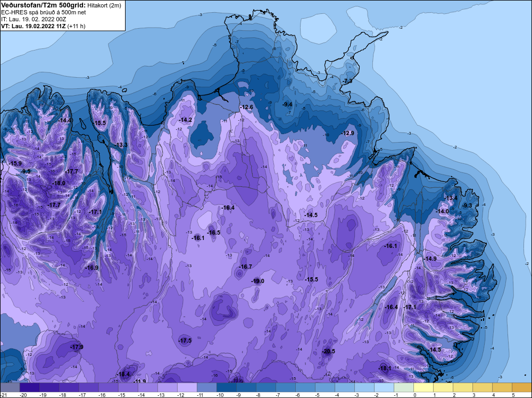The height and width of the screenshot is (398, 532).
Task: Click the legend scale label 5
Action: [513, 395]
